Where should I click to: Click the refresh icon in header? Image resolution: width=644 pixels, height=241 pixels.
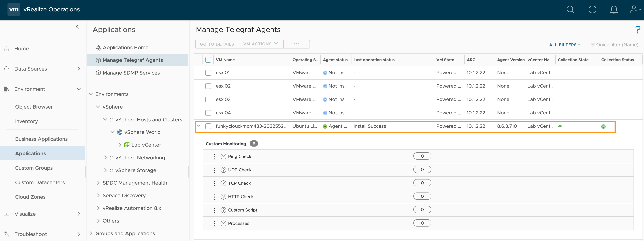point(592,10)
